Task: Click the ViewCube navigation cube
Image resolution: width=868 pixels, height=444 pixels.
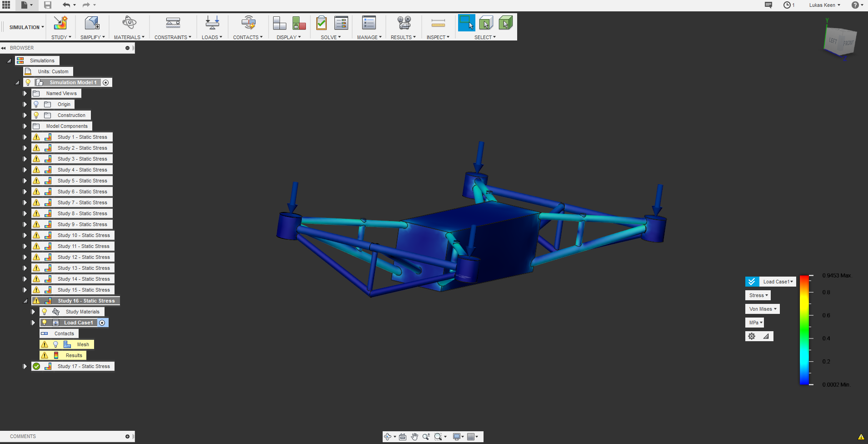Action: coord(840,42)
